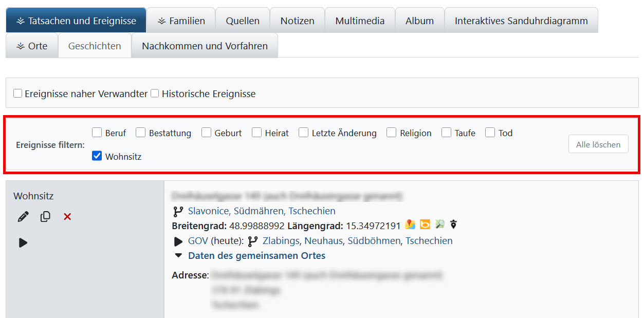Expand the Wohnsitz panel play triangle
This screenshot has height=318, width=644.
point(23,242)
